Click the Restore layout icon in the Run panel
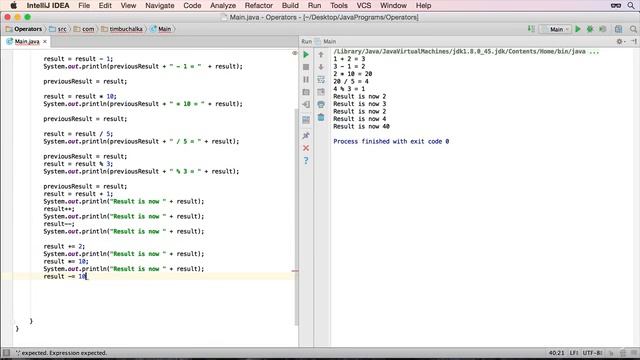640x360 pixels. 306,120
